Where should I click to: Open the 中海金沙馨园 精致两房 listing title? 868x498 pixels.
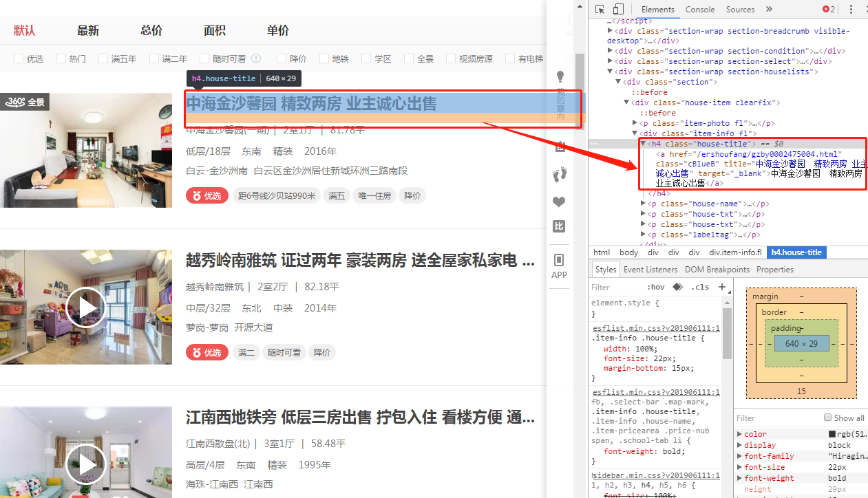(x=311, y=104)
